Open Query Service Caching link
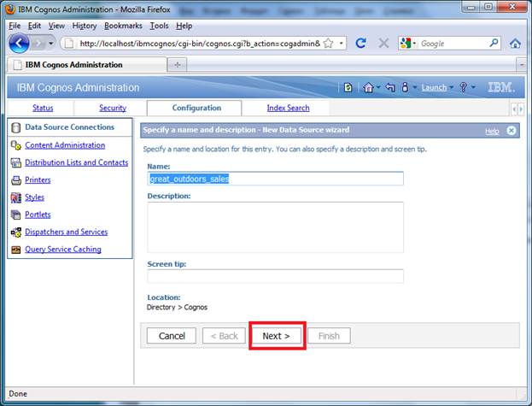This screenshot has height=406, width=532. tap(63, 250)
